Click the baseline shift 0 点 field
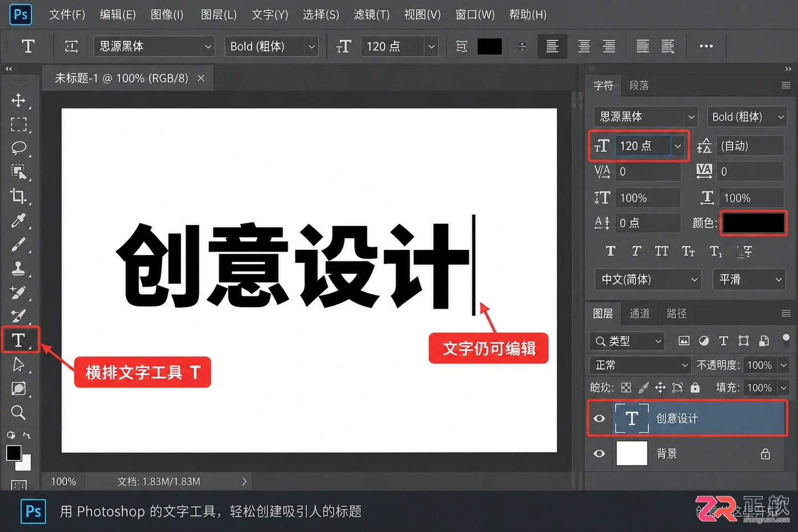 (647, 223)
